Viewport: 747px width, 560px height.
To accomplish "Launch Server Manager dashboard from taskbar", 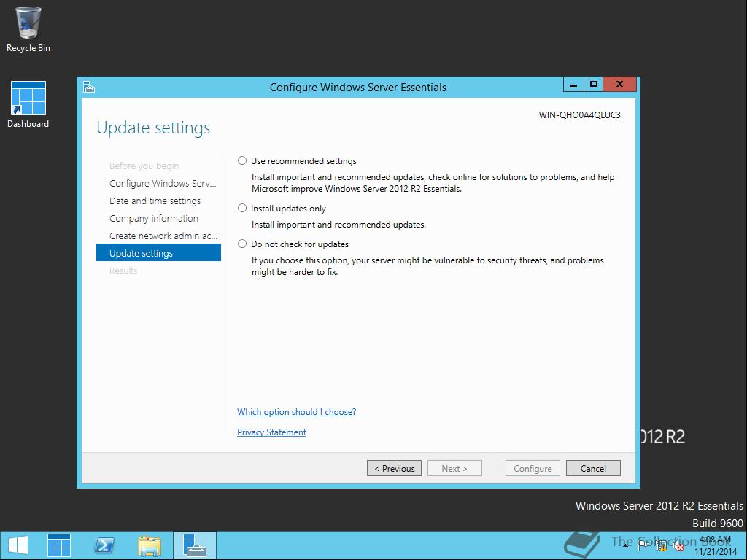I will 59,545.
